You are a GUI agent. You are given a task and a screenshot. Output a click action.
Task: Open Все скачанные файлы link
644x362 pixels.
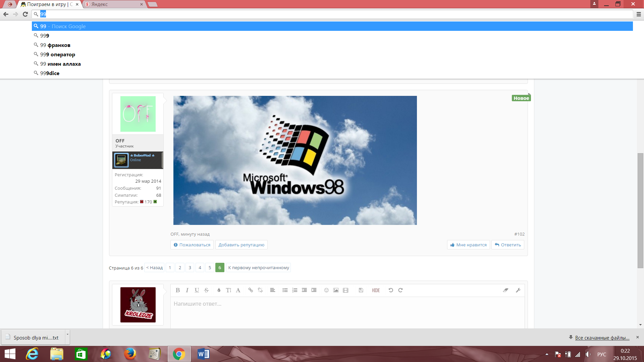coord(602,338)
